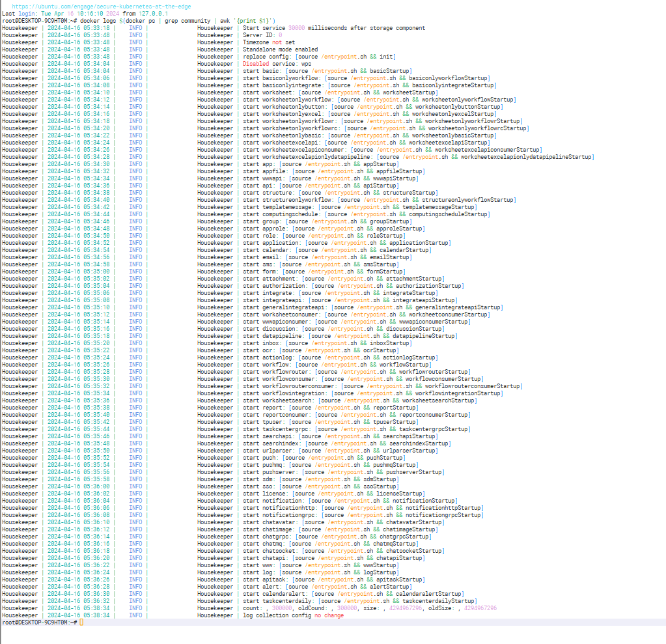Click the 'log collection config no change' line
The height and width of the screenshot is (644, 666).
click(293, 615)
